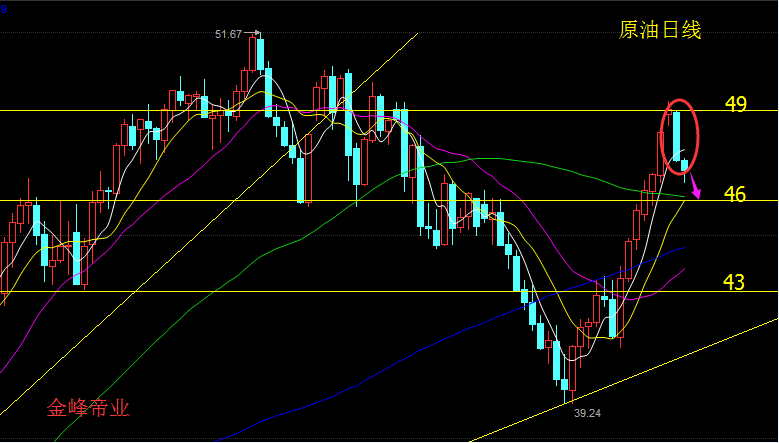Select the rising yellow trendline at bottom right

pos(650,369)
